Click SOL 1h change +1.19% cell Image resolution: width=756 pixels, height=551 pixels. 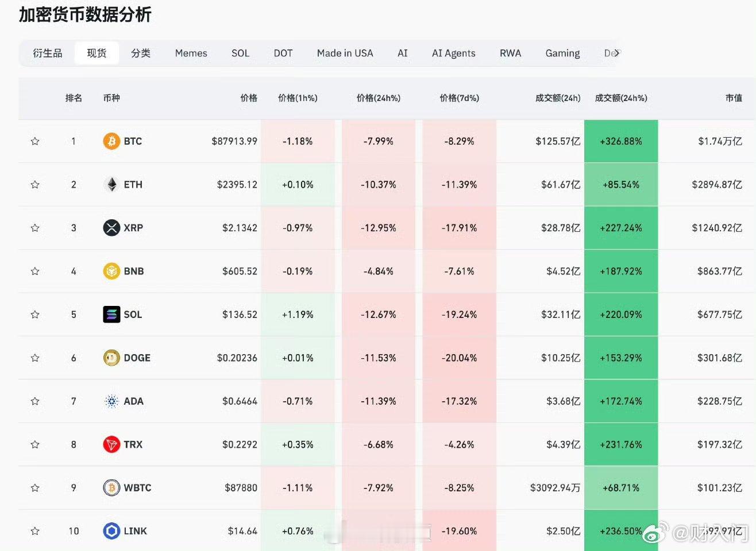point(298,315)
